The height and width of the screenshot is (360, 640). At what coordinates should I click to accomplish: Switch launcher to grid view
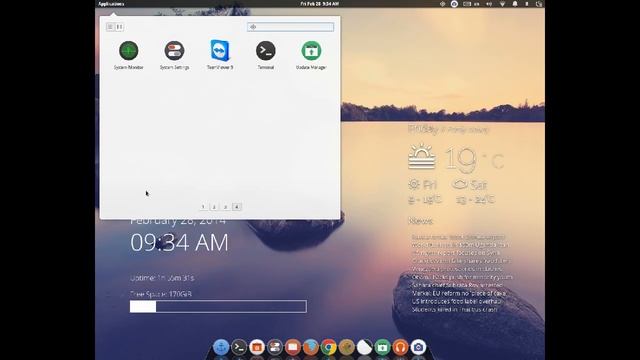110,27
